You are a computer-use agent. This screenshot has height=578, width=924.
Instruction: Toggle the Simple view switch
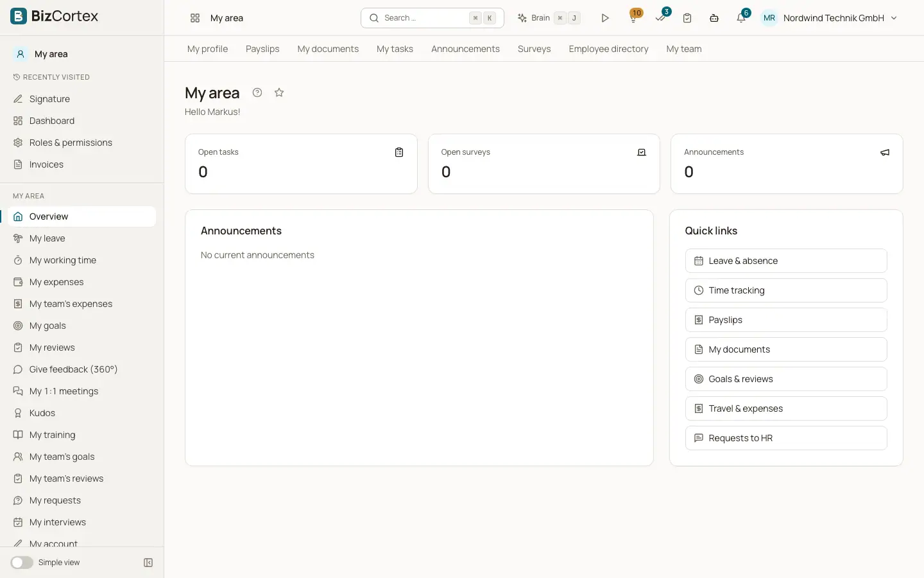click(22, 563)
